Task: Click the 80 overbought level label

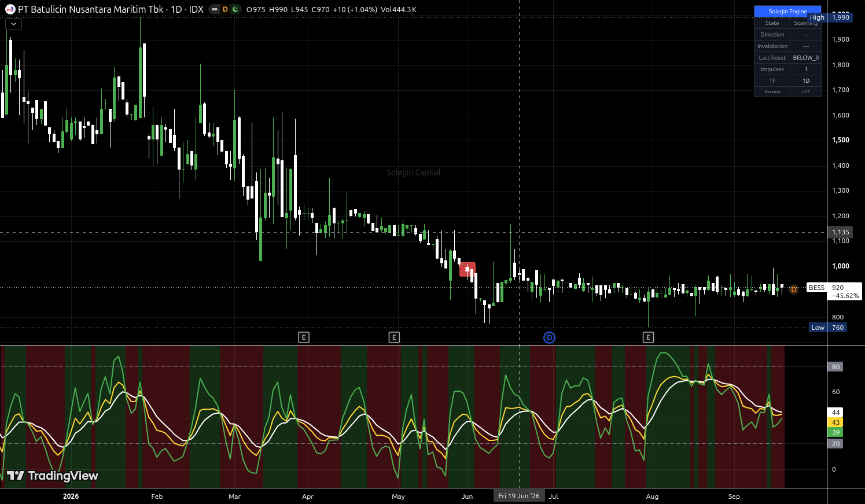Action: coord(835,367)
